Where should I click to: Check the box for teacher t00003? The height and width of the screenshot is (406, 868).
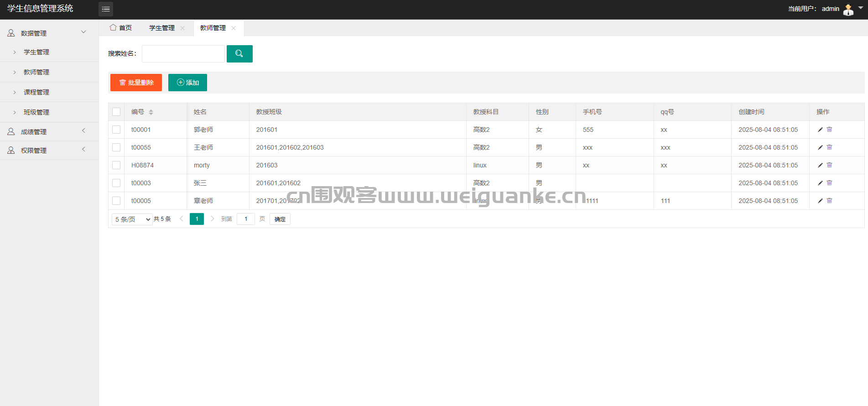pos(116,183)
